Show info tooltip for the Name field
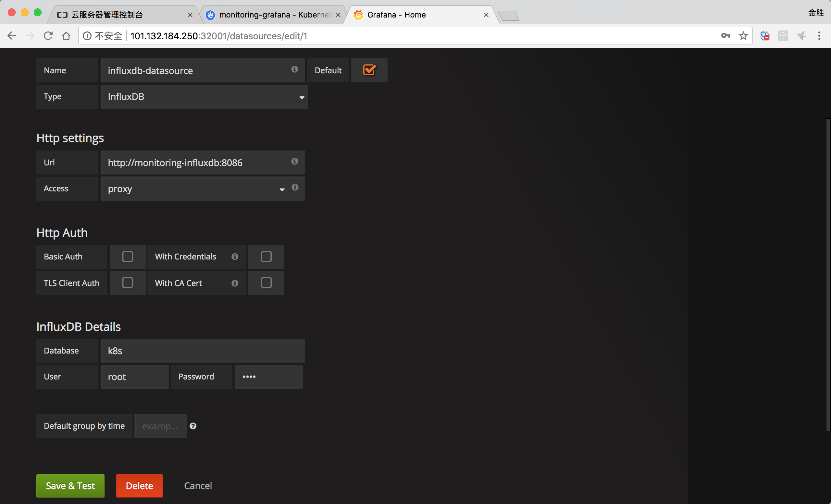831x504 pixels. (x=295, y=69)
